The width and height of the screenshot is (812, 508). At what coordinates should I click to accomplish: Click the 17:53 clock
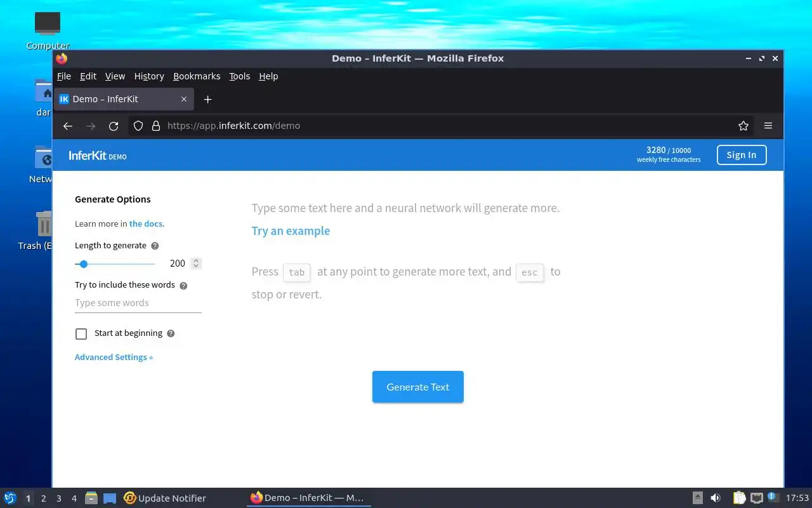tap(797, 498)
